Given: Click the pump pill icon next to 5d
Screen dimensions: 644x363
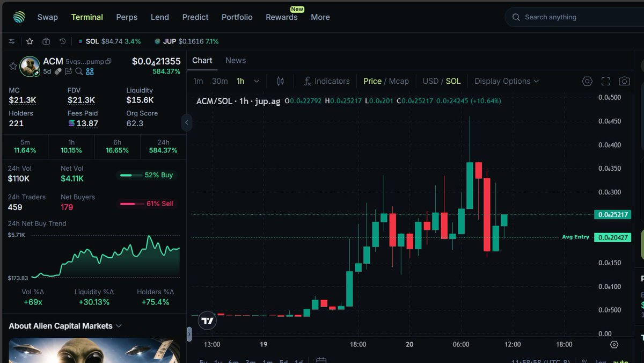Looking at the screenshot, I should pos(58,71).
